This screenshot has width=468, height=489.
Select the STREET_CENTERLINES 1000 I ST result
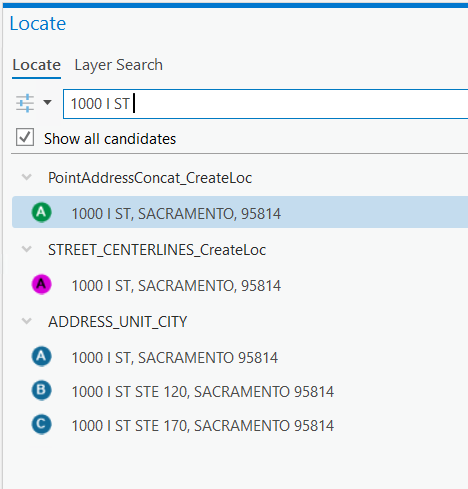[x=240, y=285]
